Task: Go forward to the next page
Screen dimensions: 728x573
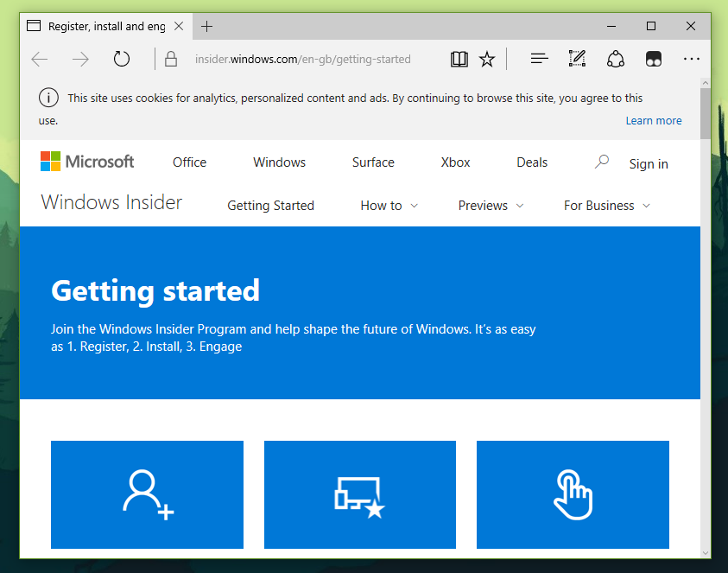Action: pyautogui.click(x=81, y=60)
